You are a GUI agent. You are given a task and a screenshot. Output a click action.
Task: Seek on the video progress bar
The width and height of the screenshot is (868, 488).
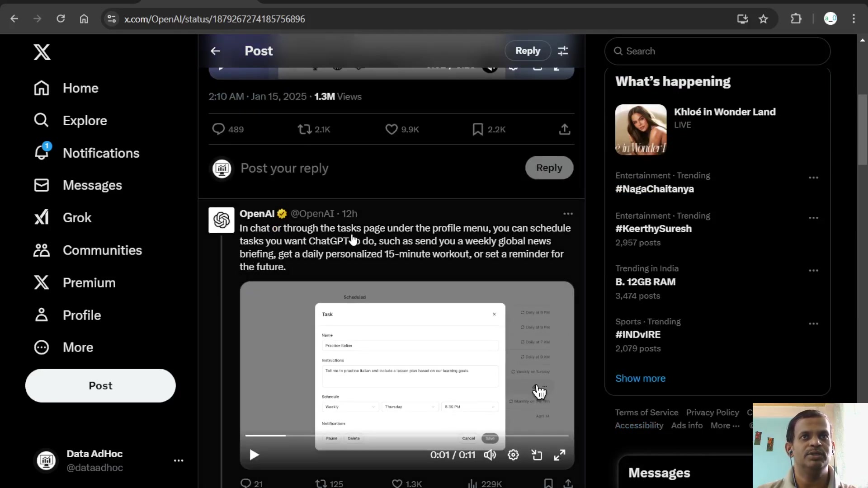407,436
